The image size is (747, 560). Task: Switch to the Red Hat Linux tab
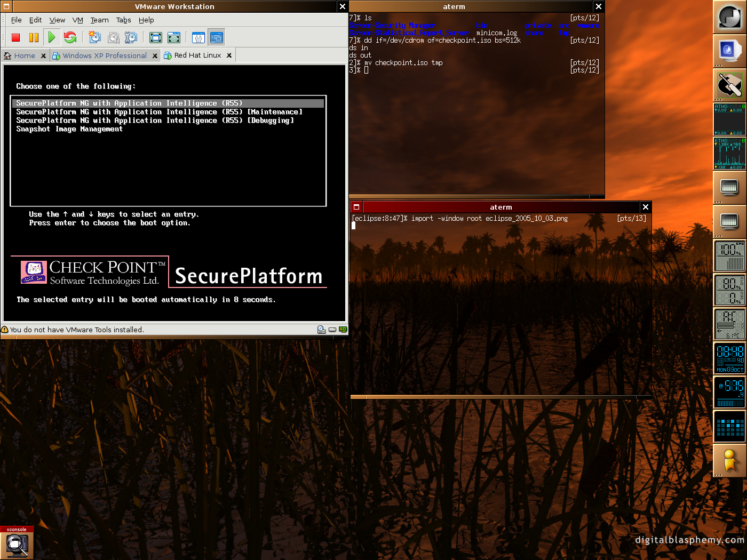tap(197, 55)
